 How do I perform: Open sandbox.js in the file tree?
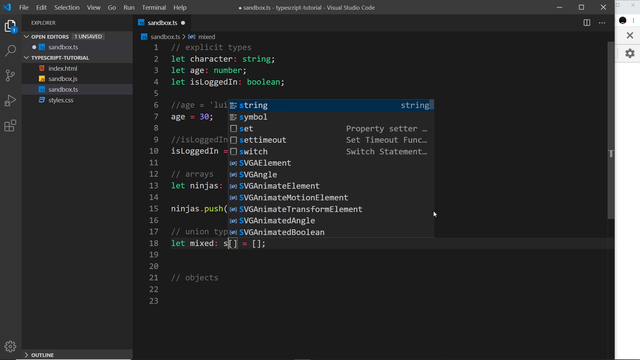(x=77, y=79)
